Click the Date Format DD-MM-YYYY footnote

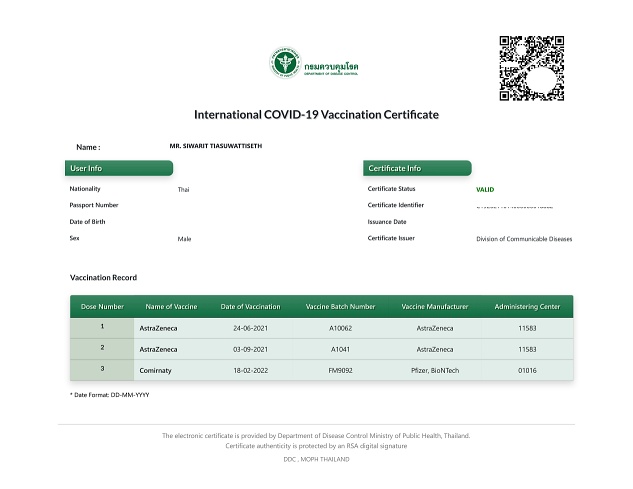(109, 395)
